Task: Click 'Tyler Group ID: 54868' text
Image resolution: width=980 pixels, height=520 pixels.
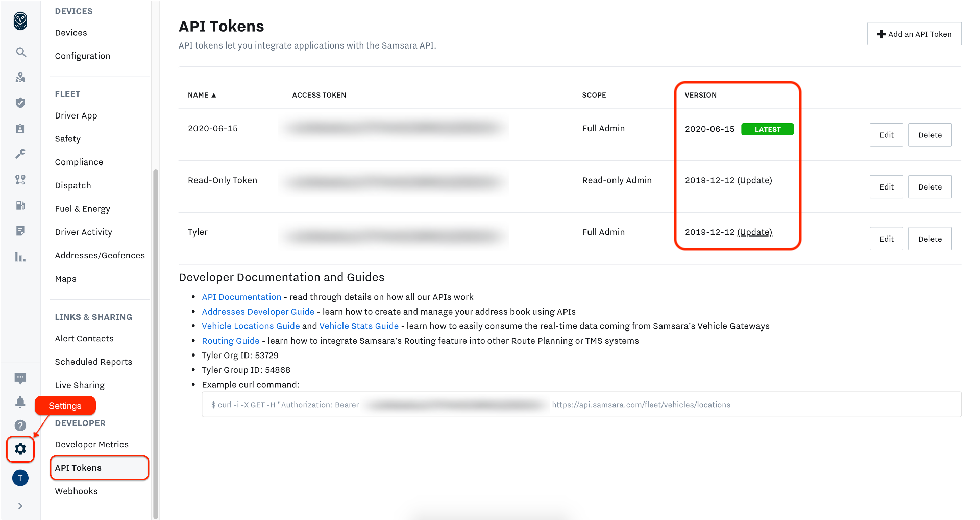Action: pos(246,370)
